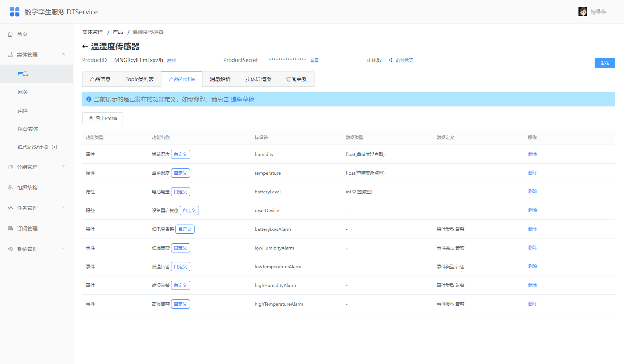Delete the temperature property row
The image size is (624, 364).
coord(533,173)
